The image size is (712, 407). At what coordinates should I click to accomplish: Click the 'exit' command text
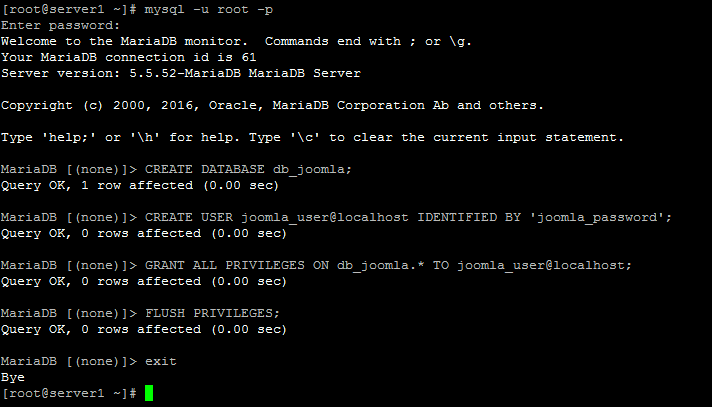160,361
